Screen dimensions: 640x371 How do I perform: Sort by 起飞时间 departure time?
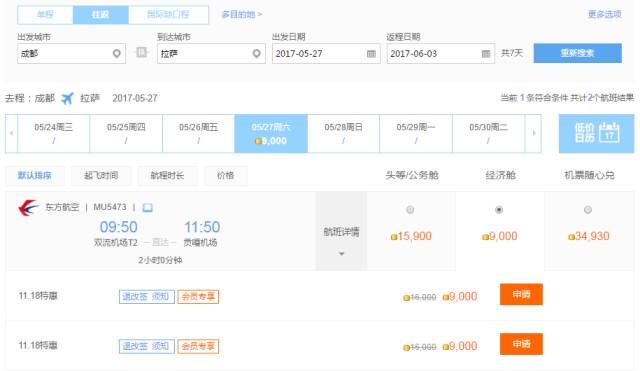coord(101,176)
